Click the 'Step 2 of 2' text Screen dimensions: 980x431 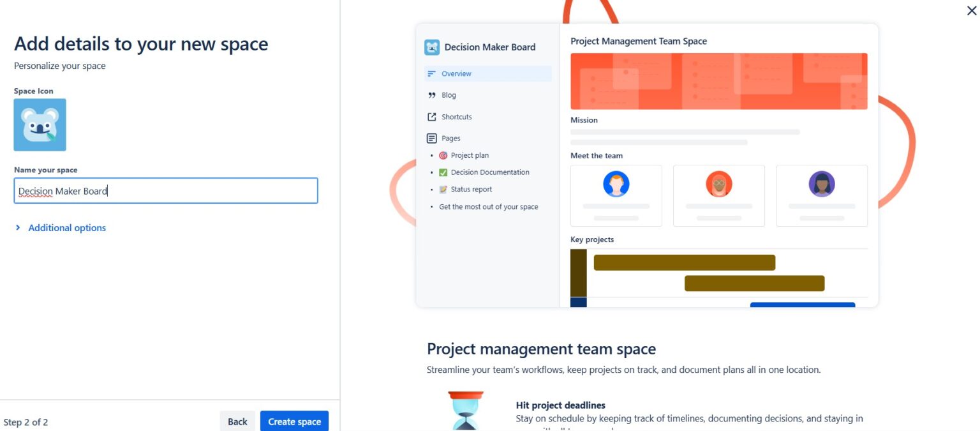coord(26,422)
